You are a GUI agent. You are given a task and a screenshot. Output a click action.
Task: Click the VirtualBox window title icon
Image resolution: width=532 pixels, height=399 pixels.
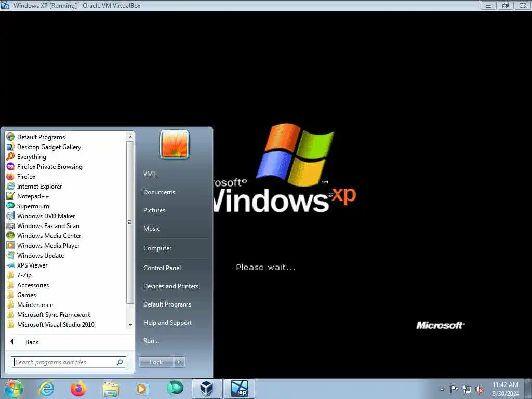coord(5,5)
